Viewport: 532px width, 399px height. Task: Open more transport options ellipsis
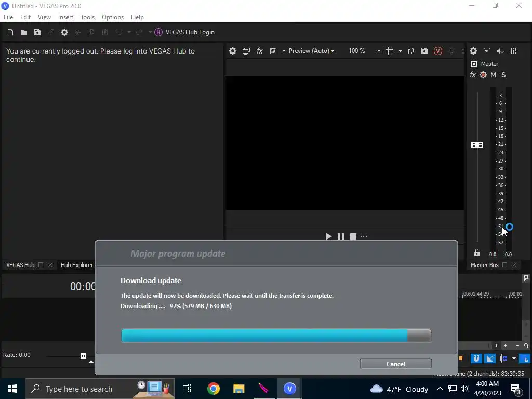(364, 236)
